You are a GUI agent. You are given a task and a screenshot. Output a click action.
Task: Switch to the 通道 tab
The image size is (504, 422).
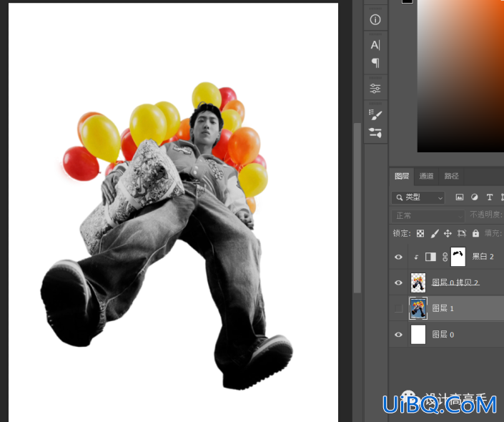[x=426, y=176]
